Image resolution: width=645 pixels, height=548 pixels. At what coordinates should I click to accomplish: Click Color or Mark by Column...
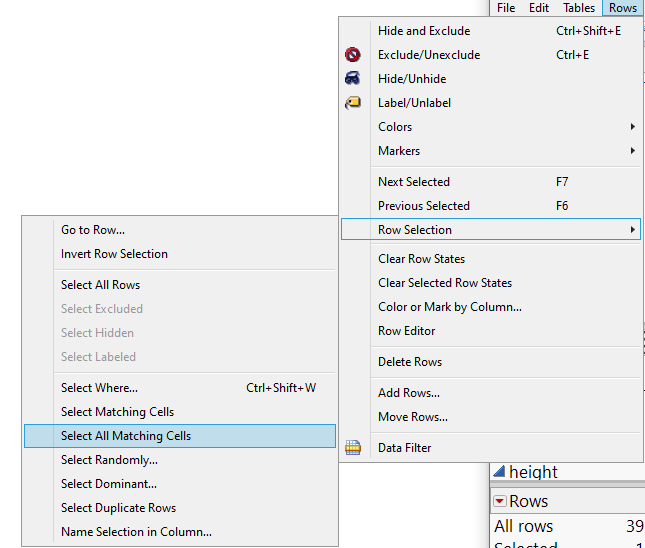point(449,307)
